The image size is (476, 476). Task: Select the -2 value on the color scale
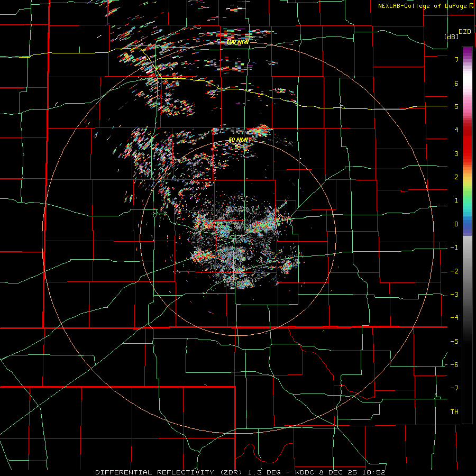pyautogui.click(x=454, y=271)
